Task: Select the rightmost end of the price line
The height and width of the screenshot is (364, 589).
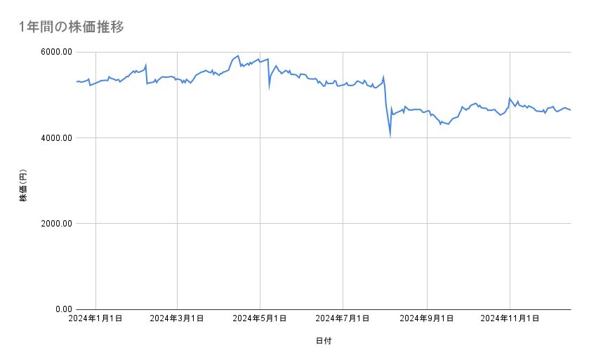Action: (x=570, y=110)
